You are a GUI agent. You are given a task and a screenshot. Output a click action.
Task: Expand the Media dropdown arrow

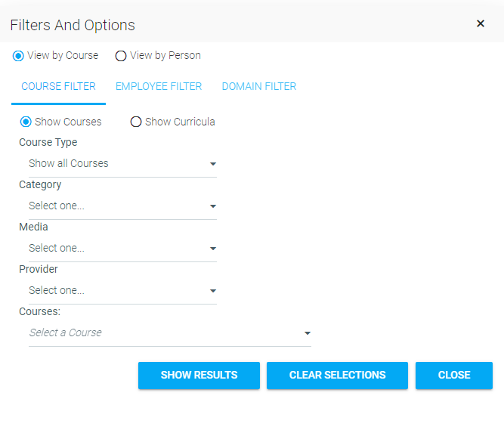213,249
